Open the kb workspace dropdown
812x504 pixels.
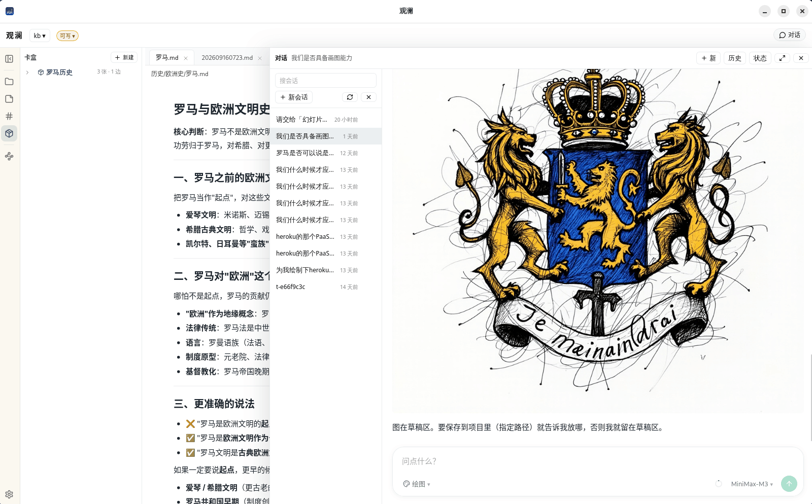[x=40, y=35]
